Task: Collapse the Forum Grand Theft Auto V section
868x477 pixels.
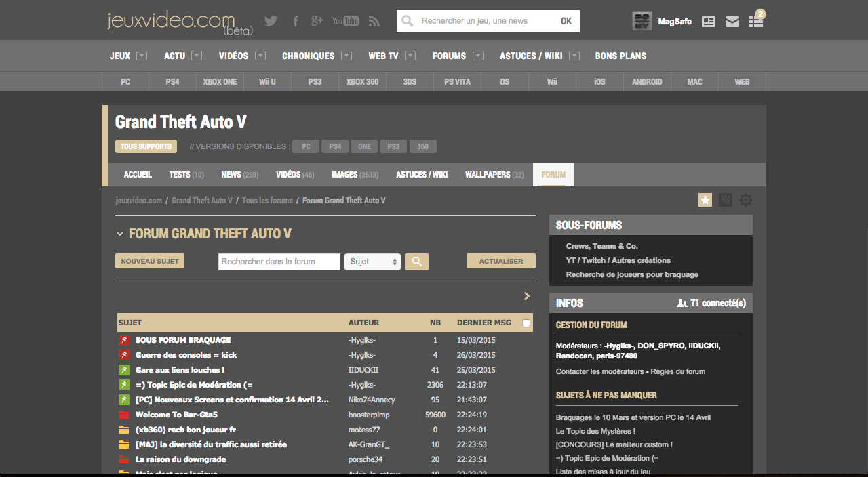Action: (x=120, y=234)
